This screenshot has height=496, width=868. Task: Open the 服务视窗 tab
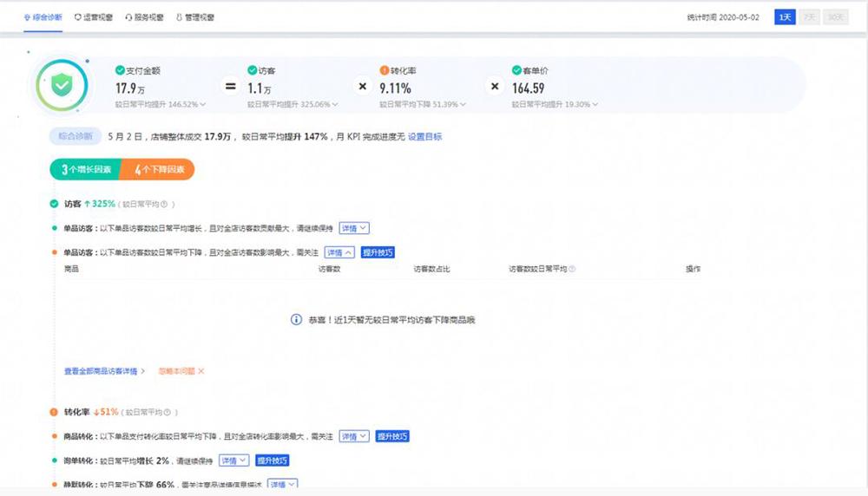(143, 17)
